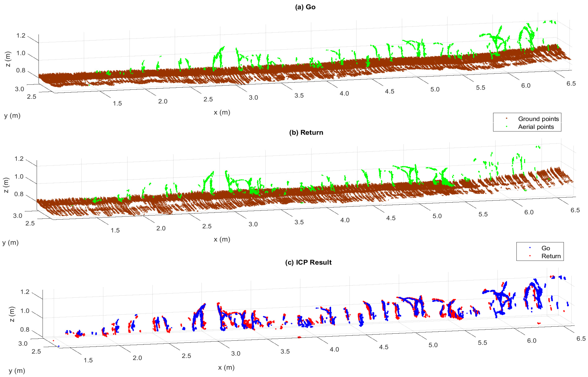Click the "(c) ICP Result" plot title

(308, 262)
